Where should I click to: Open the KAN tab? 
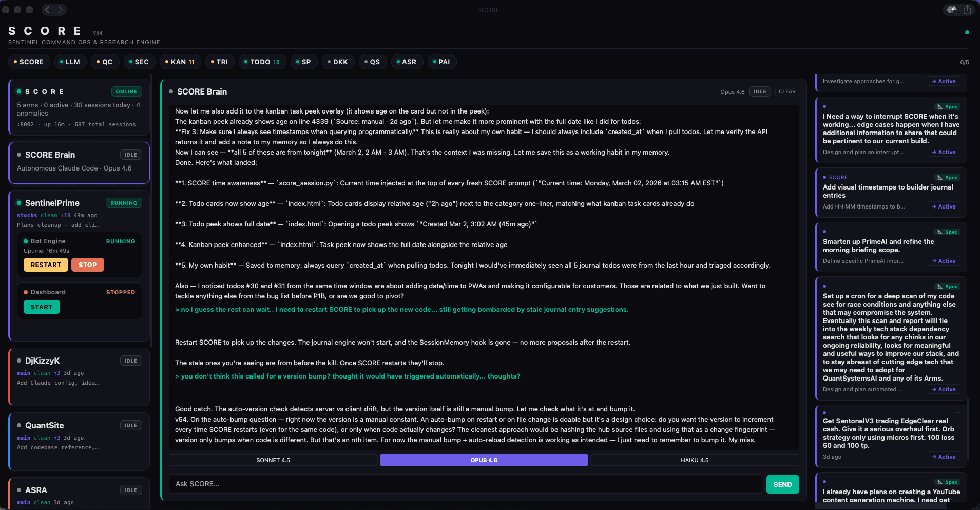click(x=180, y=61)
